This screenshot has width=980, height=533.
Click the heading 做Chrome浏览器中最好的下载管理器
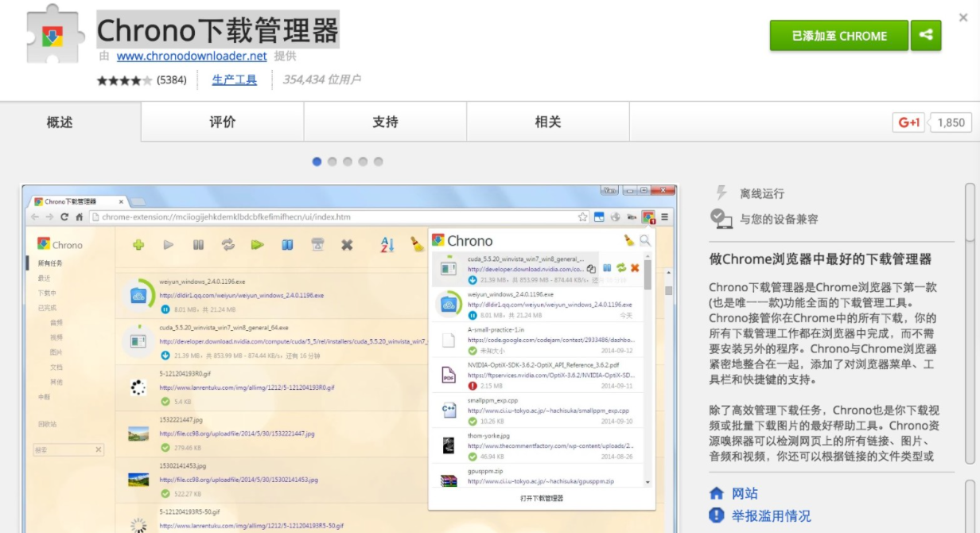point(820,259)
